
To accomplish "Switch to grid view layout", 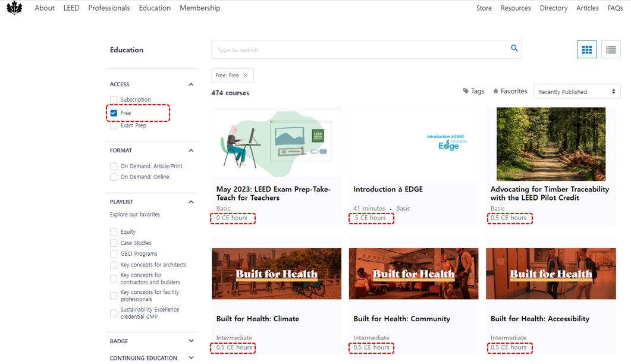I will pyautogui.click(x=587, y=49).
